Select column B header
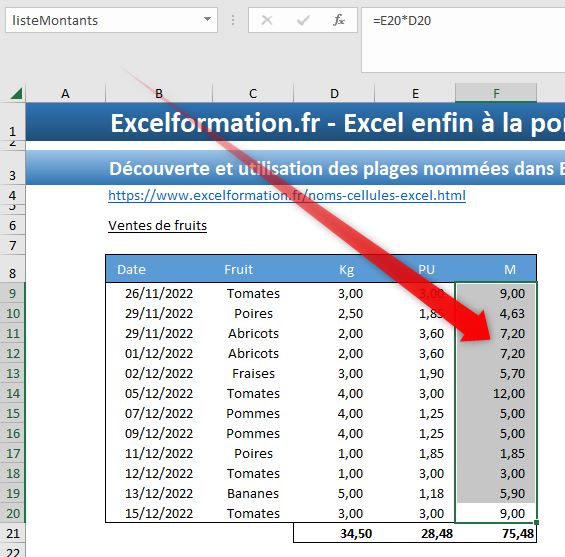The image size is (565, 557). coord(159,93)
